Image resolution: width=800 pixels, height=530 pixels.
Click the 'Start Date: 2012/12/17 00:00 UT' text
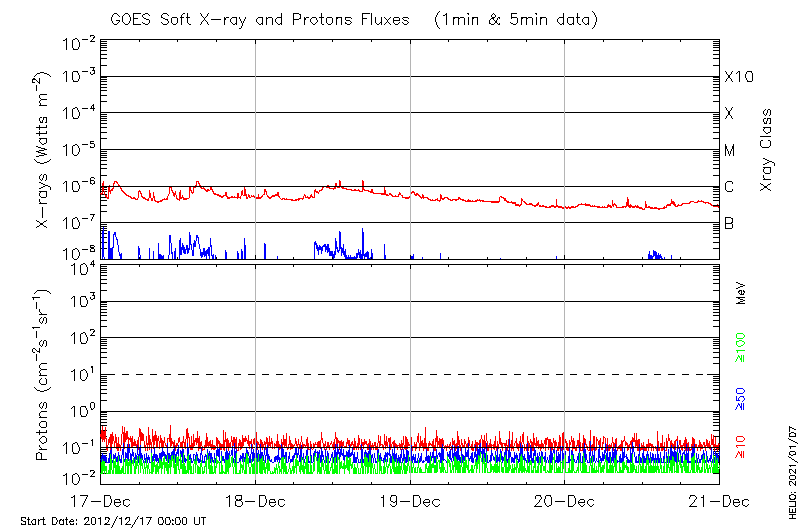113,521
